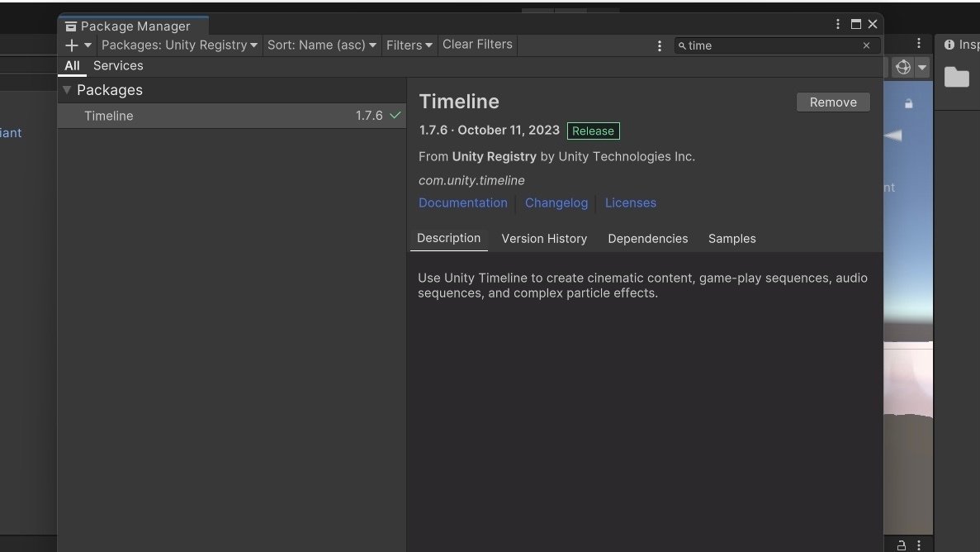Collapse the Packages group triangle

(x=67, y=90)
